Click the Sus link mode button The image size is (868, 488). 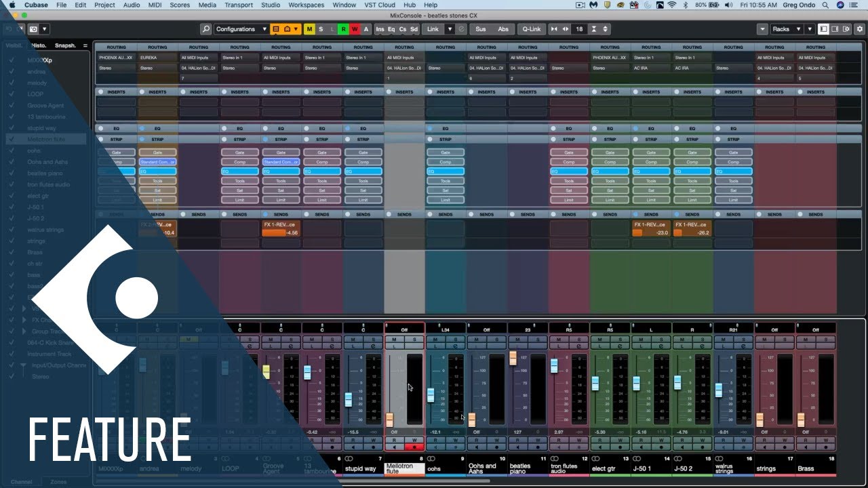(480, 29)
